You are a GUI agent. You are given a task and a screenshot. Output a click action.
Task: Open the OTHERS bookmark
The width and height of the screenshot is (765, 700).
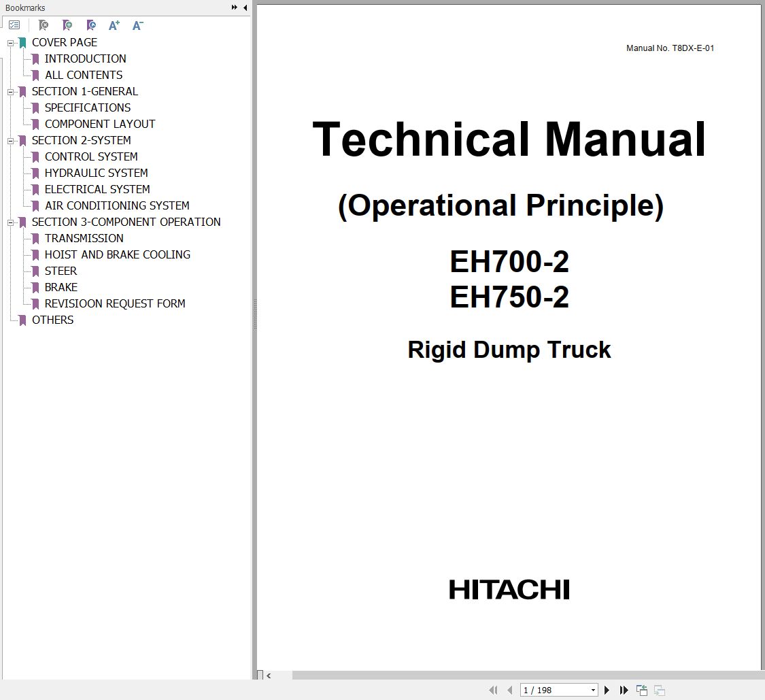pos(52,320)
